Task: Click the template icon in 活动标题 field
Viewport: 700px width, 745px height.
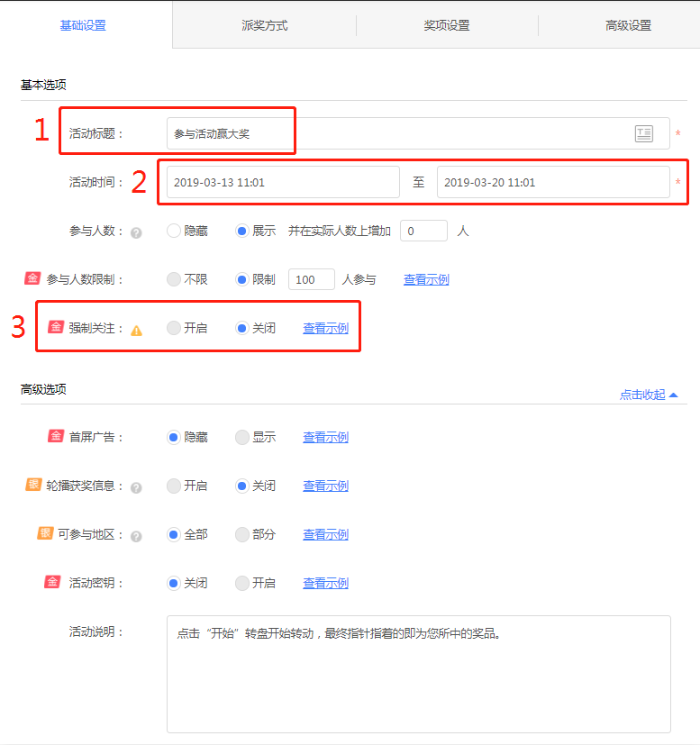Action: [x=644, y=133]
